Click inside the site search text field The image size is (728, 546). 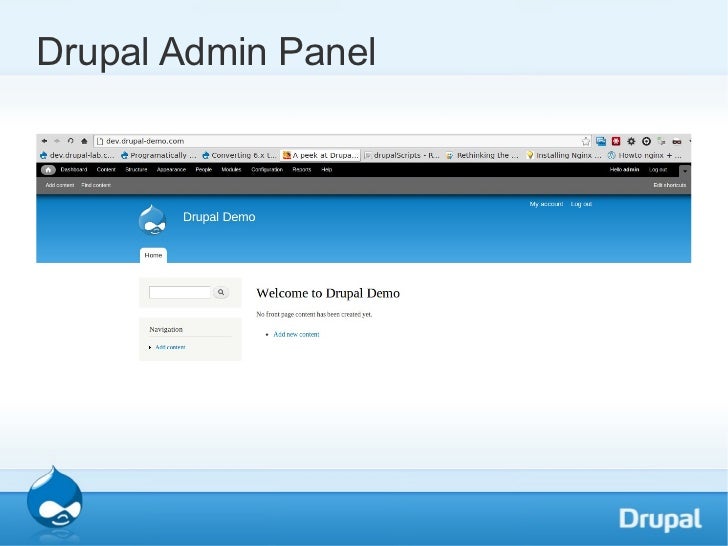point(180,292)
